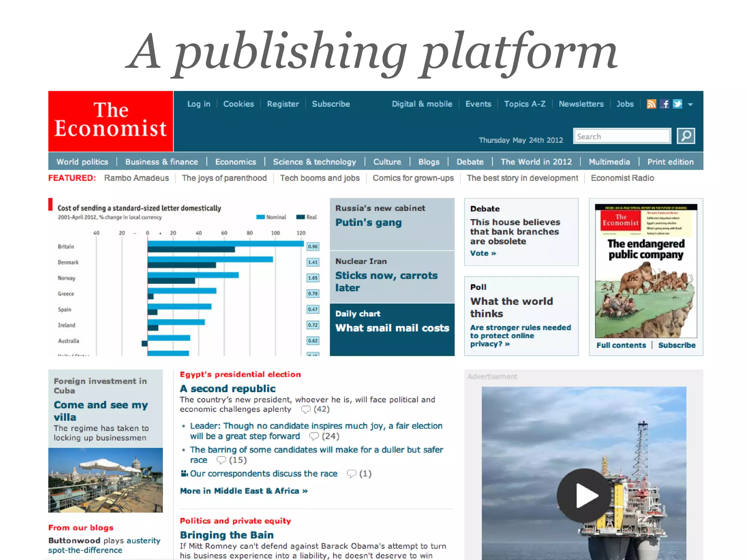Open Digital & mobile
The height and width of the screenshot is (560, 747).
[x=422, y=104]
